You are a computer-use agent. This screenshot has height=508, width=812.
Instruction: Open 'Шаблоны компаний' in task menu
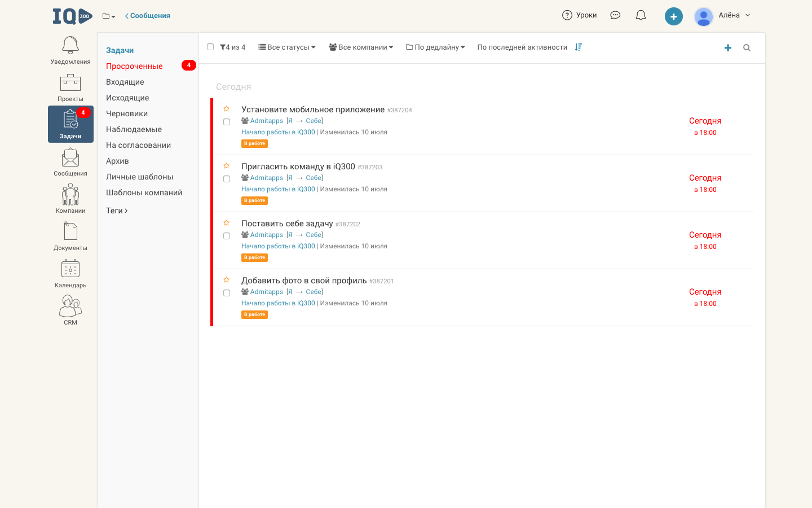click(x=144, y=192)
